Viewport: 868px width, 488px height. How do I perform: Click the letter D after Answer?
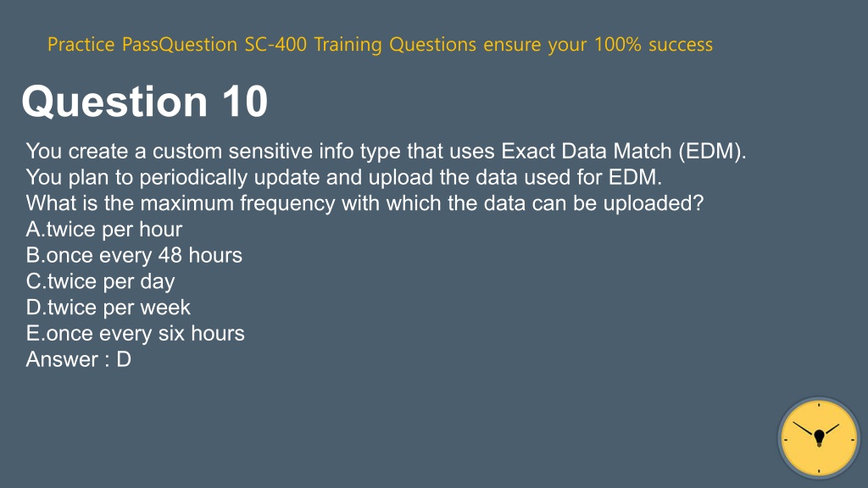(124, 359)
